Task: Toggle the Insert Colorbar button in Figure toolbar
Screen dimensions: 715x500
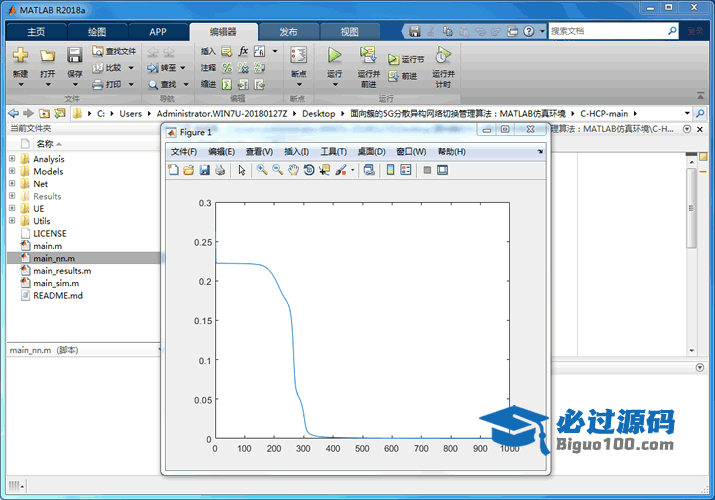Action: click(390, 170)
